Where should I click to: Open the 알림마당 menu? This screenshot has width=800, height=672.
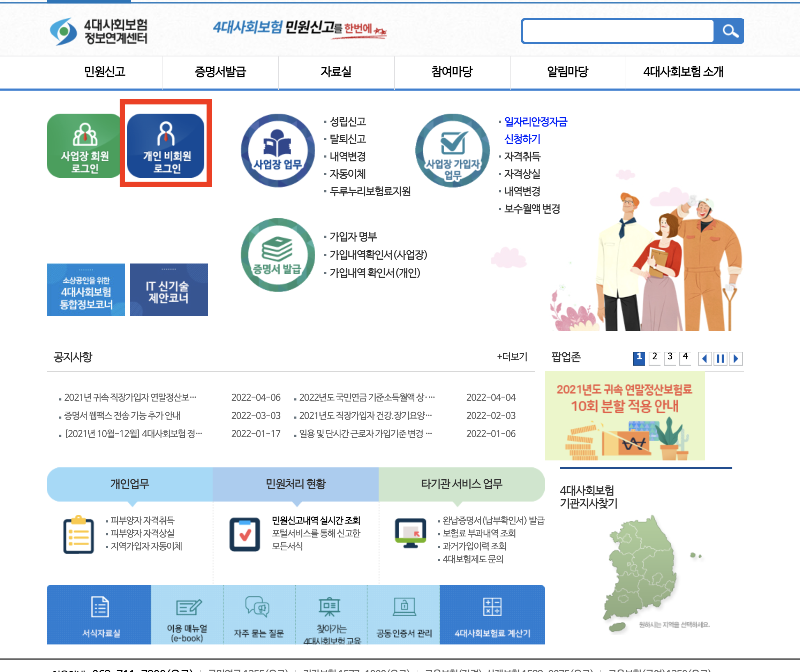567,71
